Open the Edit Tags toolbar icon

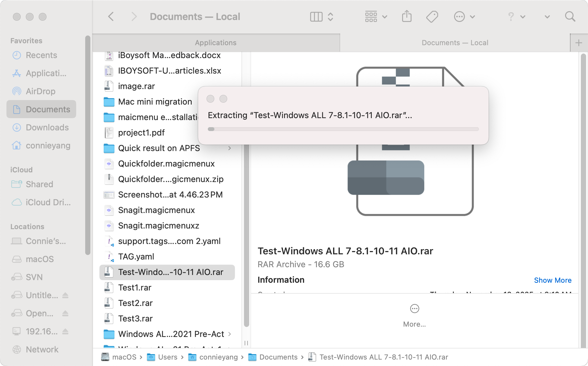click(x=432, y=16)
